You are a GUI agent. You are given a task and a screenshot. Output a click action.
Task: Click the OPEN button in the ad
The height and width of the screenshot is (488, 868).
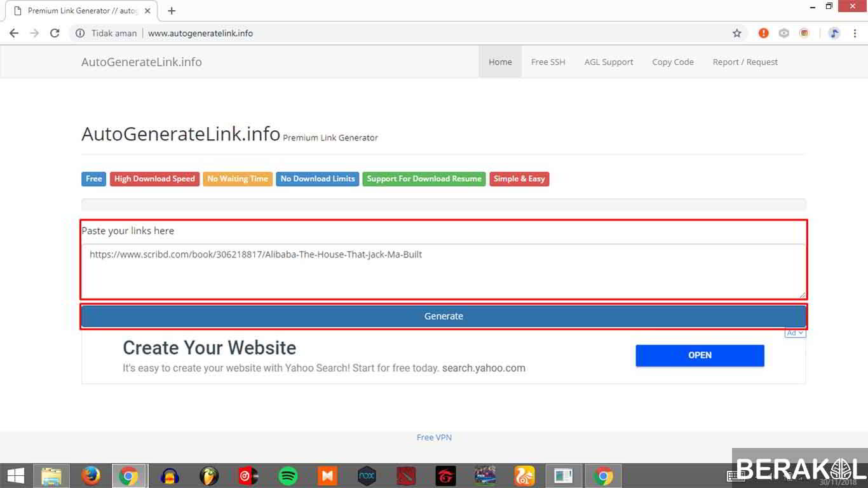tap(700, 355)
